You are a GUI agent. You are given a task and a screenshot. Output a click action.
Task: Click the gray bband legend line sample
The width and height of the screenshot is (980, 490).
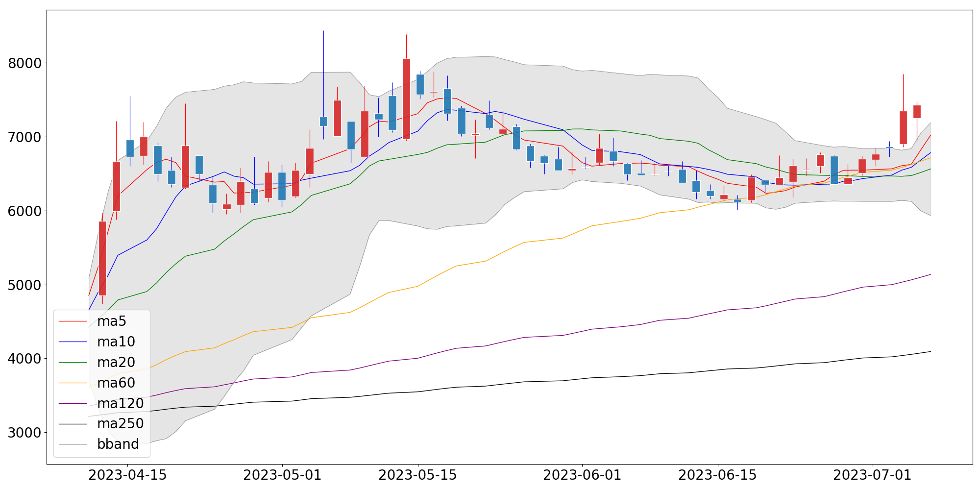point(73,444)
